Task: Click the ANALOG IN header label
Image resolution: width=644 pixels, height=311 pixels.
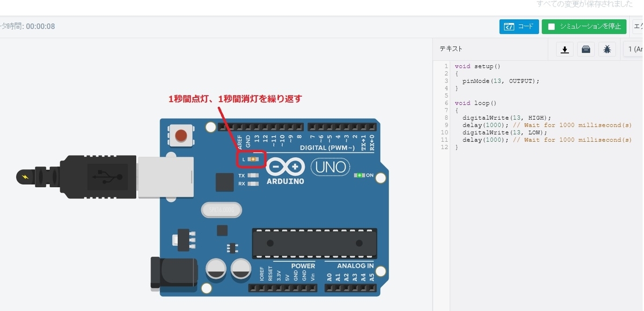Action: [x=355, y=266]
